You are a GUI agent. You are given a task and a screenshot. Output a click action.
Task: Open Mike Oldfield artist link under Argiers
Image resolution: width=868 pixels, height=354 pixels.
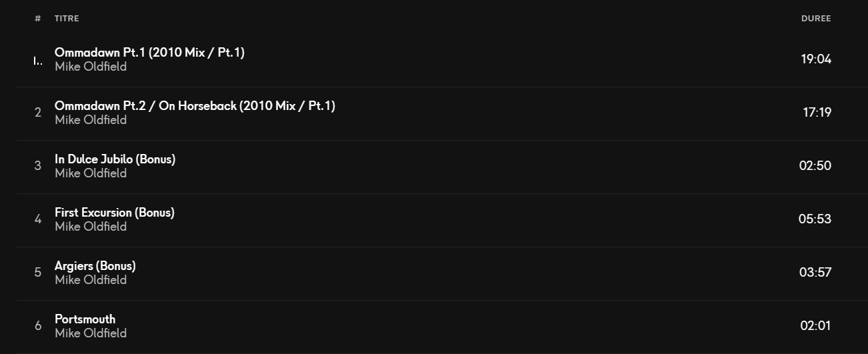(x=91, y=279)
